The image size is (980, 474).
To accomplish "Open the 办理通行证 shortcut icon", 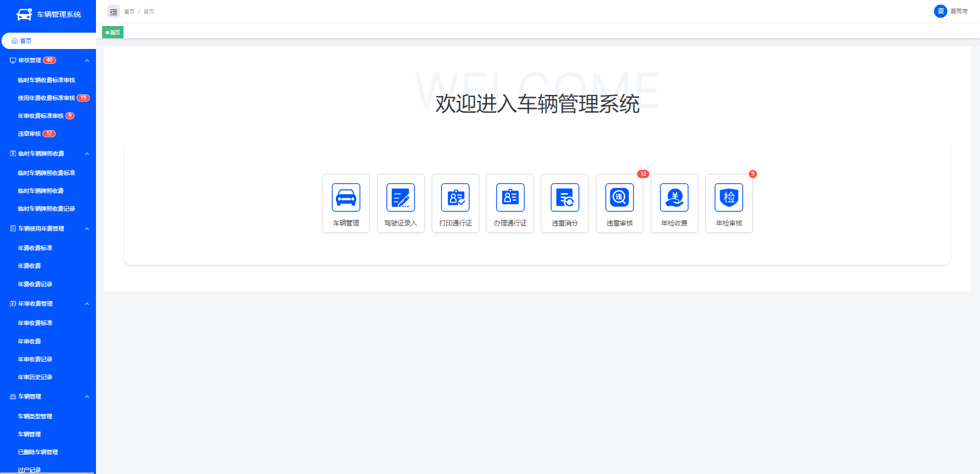I will pyautogui.click(x=510, y=197).
